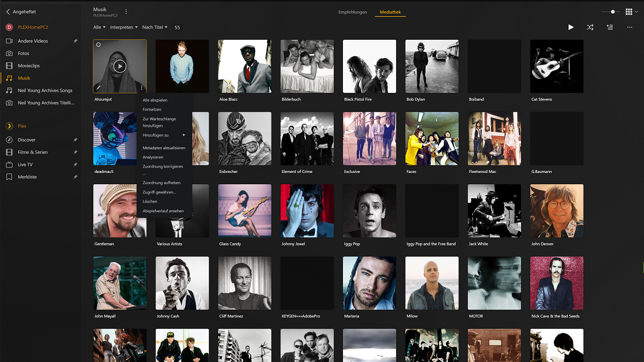This screenshot has width=644, height=362.
Task: Open the toolbar more options ellipsis
Action: coord(630,27)
